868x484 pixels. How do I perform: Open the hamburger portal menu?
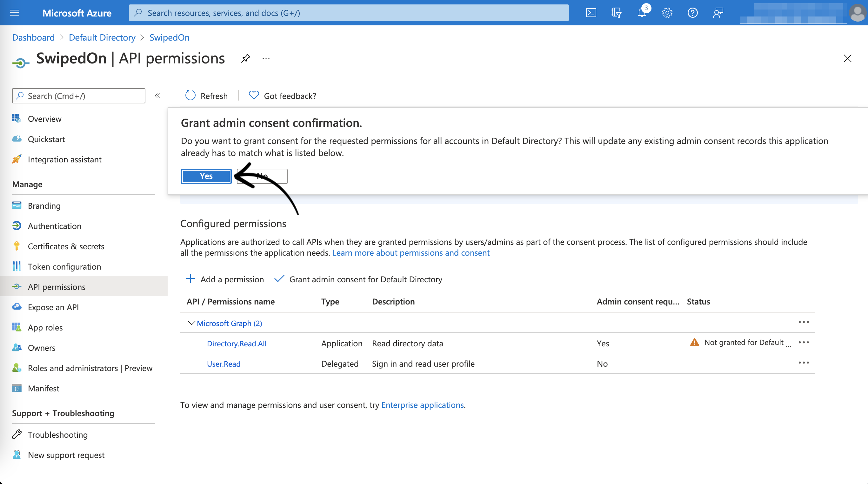[x=15, y=13]
